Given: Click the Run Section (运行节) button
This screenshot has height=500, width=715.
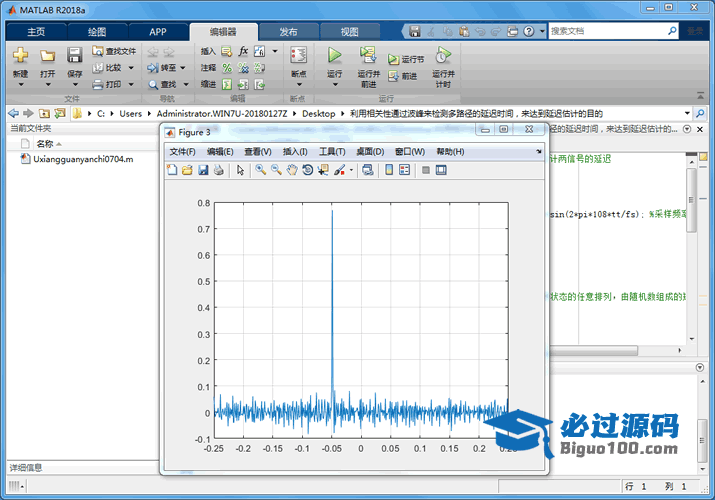Looking at the screenshot, I should click(406, 59).
